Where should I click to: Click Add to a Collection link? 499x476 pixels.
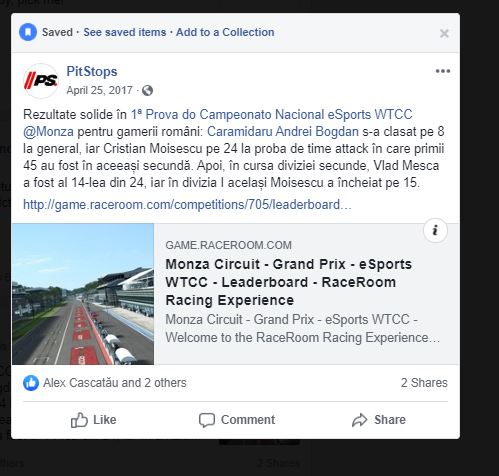pos(225,32)
